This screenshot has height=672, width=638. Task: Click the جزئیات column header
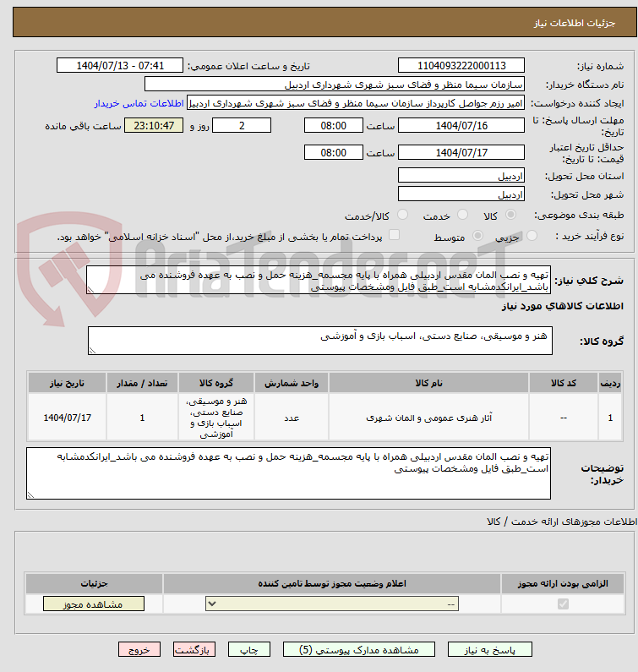click(x=94, y=583)
